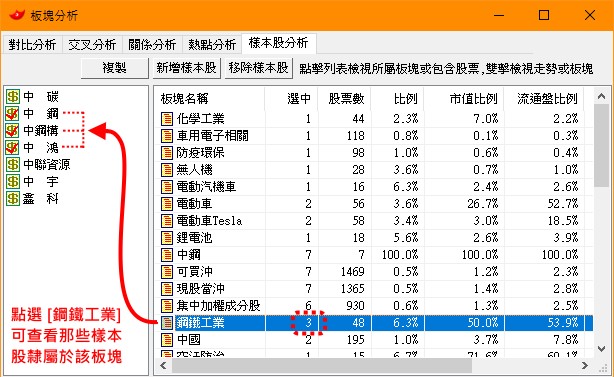The height and width of the screenshot is (377, 614).
Task: Click the 1469 stock count cell
Action: click(352, 272)
